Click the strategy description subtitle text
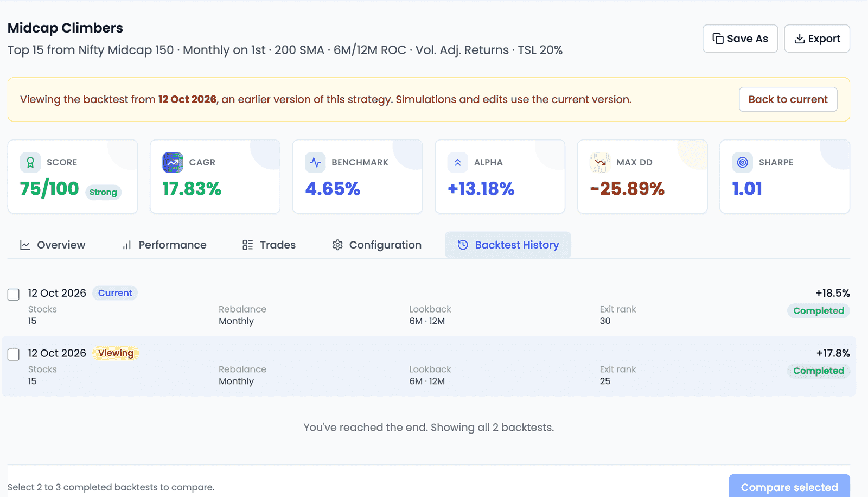Image resolution: width=868 pixels, height=497 pixels. click(285, 50)
